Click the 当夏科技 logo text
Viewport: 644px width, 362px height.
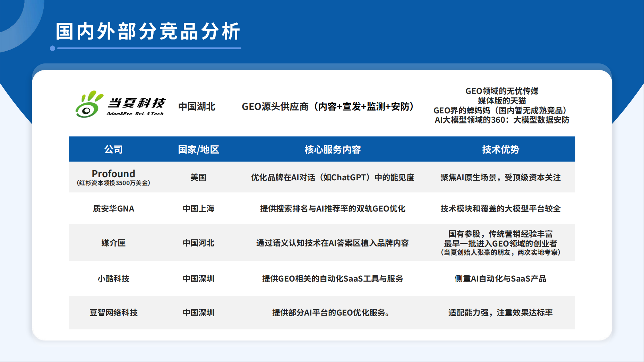pyautogui.click(x=136, y=103)
